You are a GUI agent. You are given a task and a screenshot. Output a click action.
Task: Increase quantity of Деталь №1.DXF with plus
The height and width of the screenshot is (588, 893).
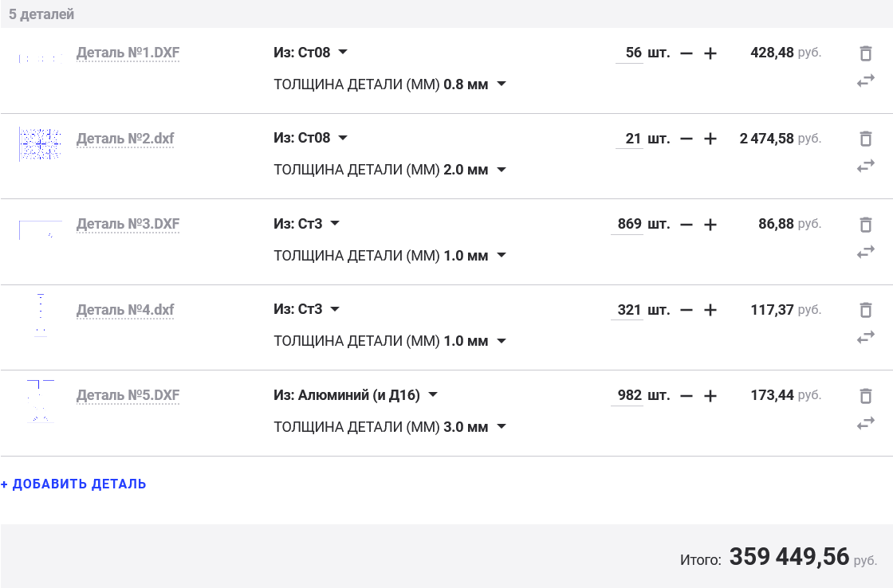710,53
